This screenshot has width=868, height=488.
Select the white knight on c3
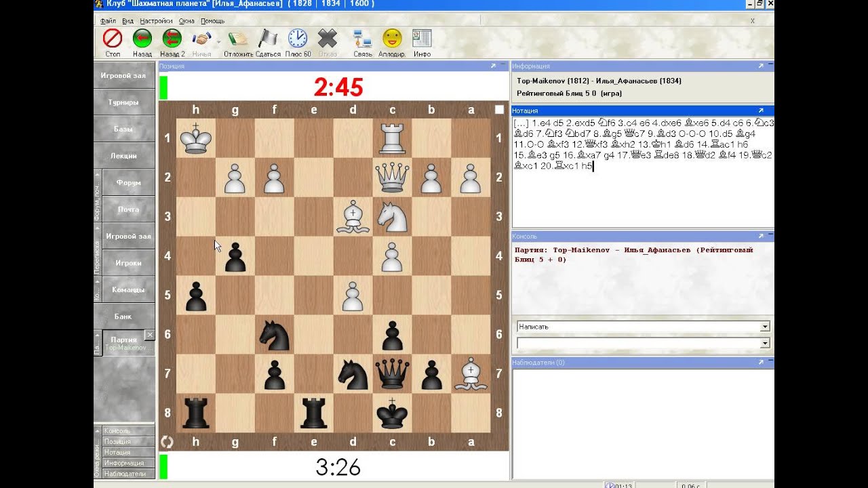click(393, 217)
